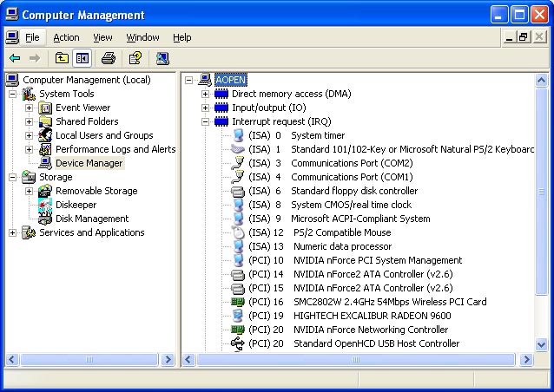Click the Services and Applications icon
554x392 pixels.
pyautogui.click(x=29, y=232)
